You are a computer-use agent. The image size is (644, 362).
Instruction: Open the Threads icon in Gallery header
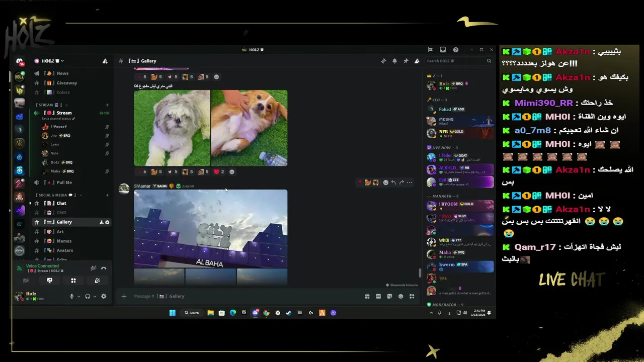pyautogui.click(x=383, y=61)
